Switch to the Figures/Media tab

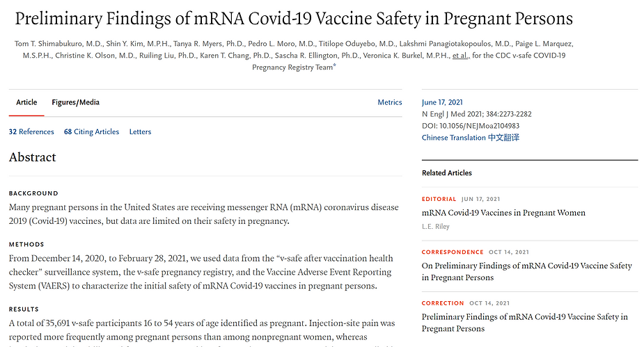[75, 102]
